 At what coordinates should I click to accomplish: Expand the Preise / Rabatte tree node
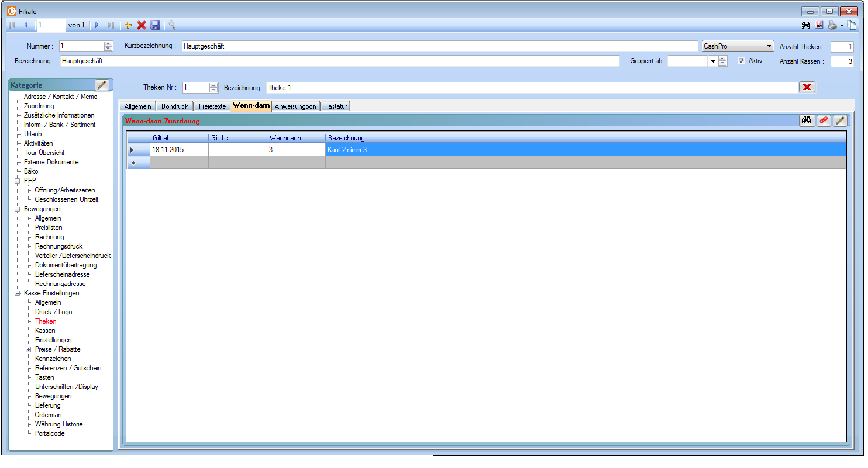pos(28,349)
